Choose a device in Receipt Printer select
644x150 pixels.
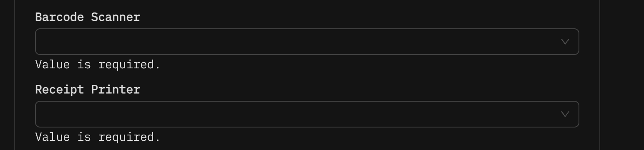[307, 114]
